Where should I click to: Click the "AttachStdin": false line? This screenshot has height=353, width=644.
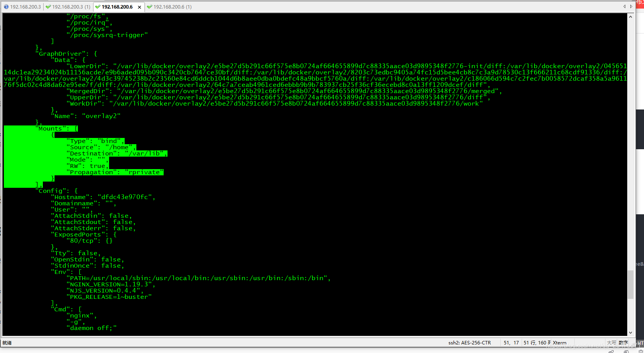(92, 216)
